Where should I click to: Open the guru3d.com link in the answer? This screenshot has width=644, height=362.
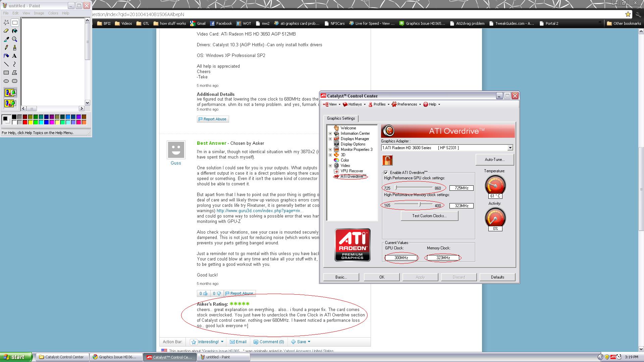click(x=260, y=211)
